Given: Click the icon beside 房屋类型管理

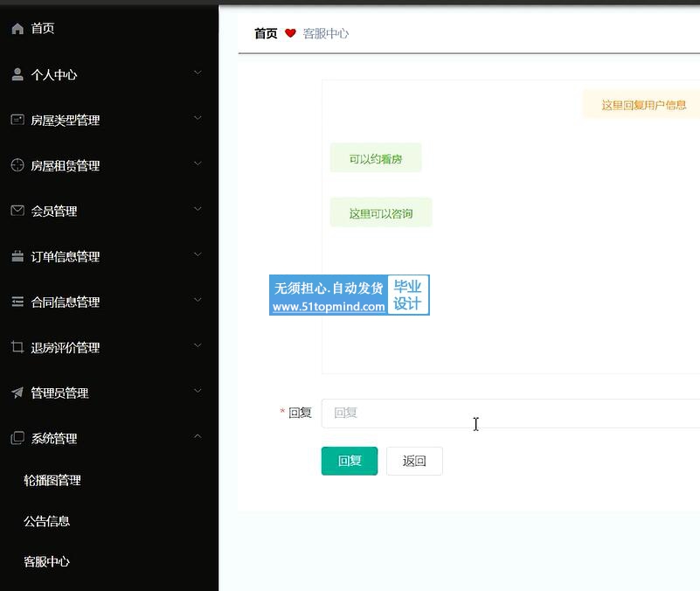Looking at the screenshot, I should click(x=17, y=120).
